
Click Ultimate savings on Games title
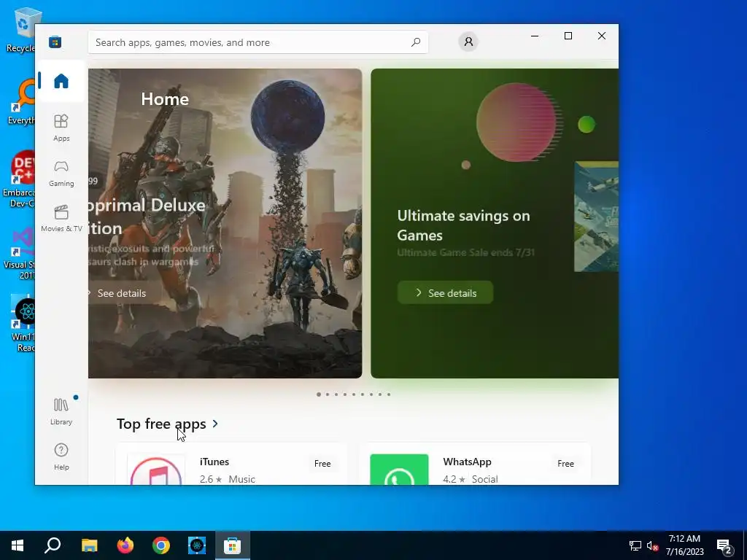[x=463, y=225]
